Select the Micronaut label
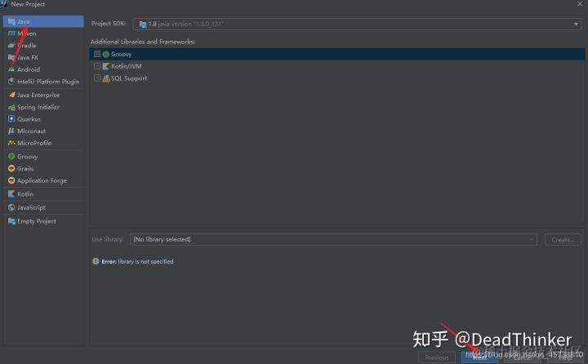The height and width of the screenshot is (364, 588). coord(32,131)
